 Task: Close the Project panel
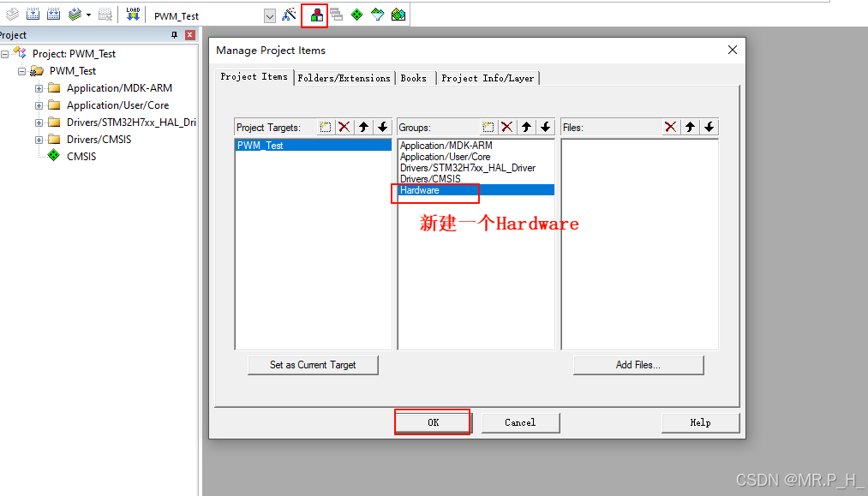190,35
